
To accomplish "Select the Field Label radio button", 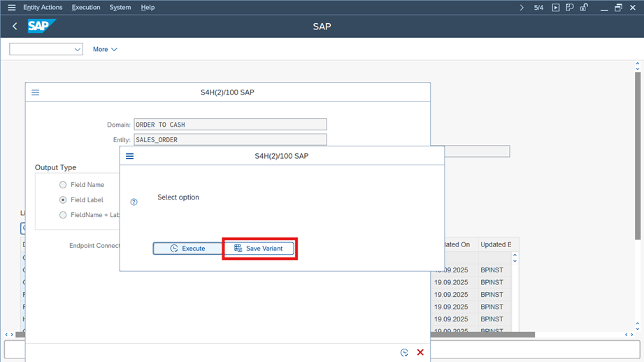I will click(63, 200).
